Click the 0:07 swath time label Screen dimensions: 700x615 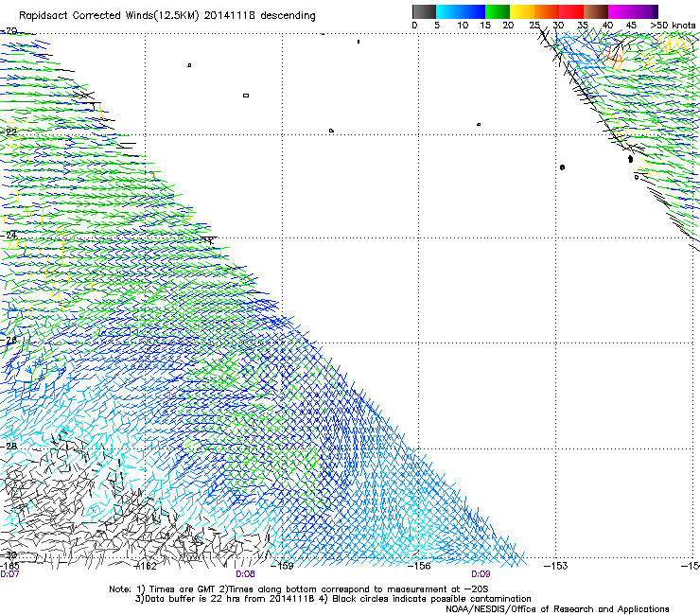pos(9,574)
